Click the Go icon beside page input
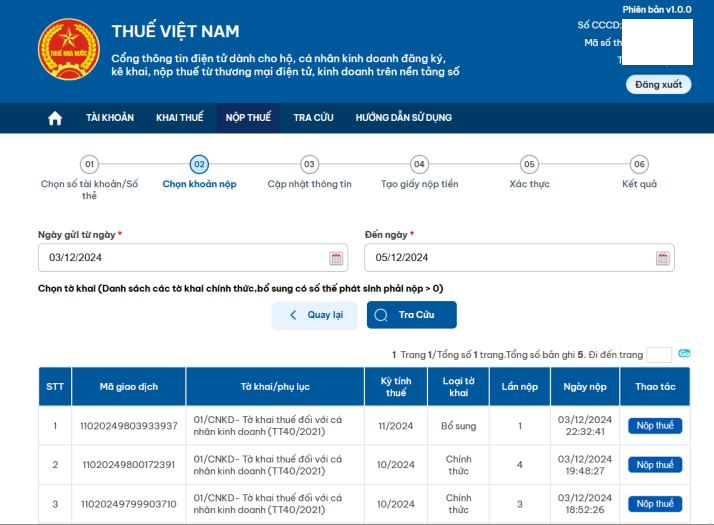714x525 pixels. pos(684,353)
